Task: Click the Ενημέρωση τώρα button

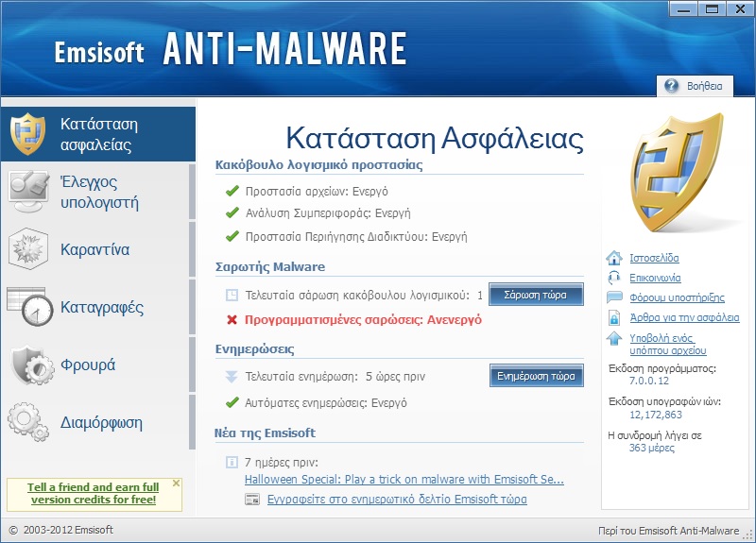Action: click(x=536, y=376)
